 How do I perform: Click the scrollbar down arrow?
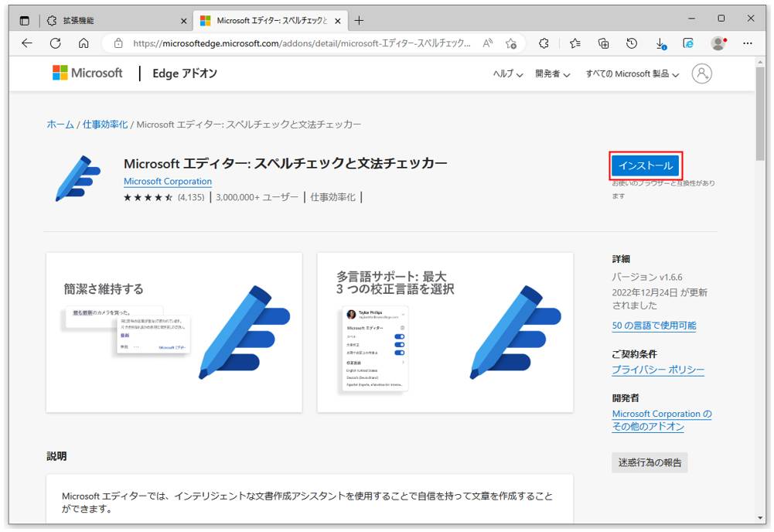point(760,517)
